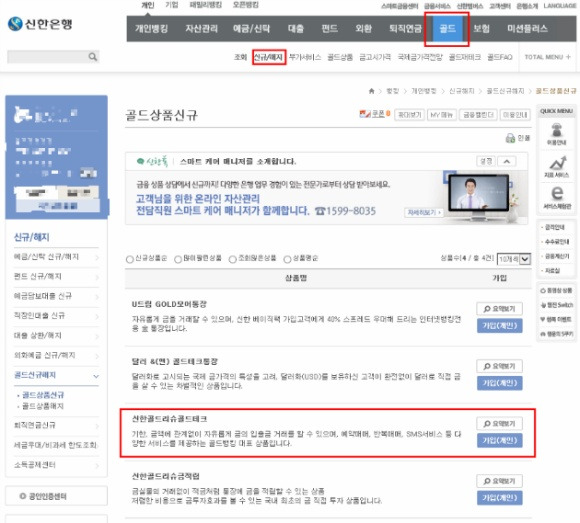Click the LANGUAGE link
This screenshot has height=523, width=580.
(559, 6)
